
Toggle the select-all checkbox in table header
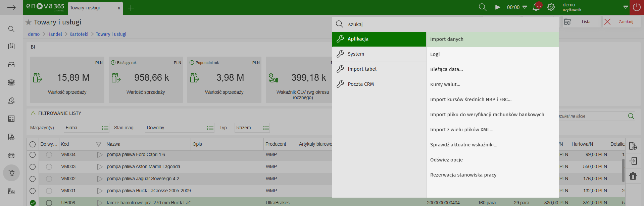33,144
